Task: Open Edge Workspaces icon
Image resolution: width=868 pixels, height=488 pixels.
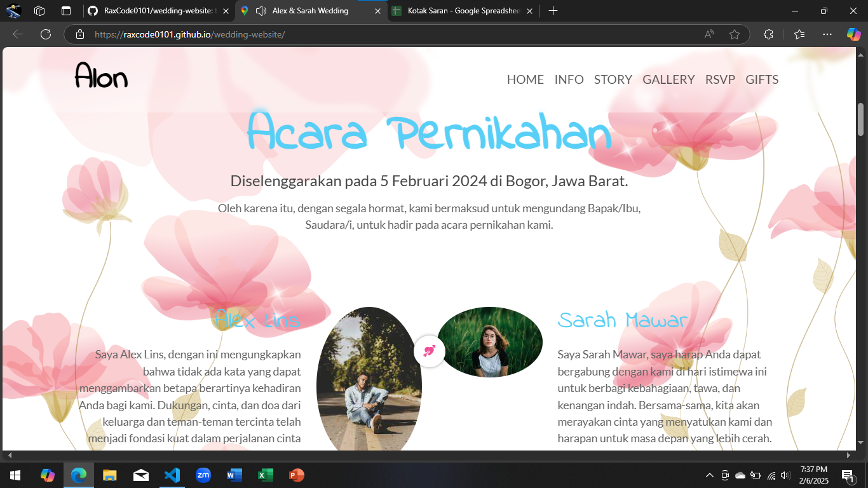Action: pos(39,11)
